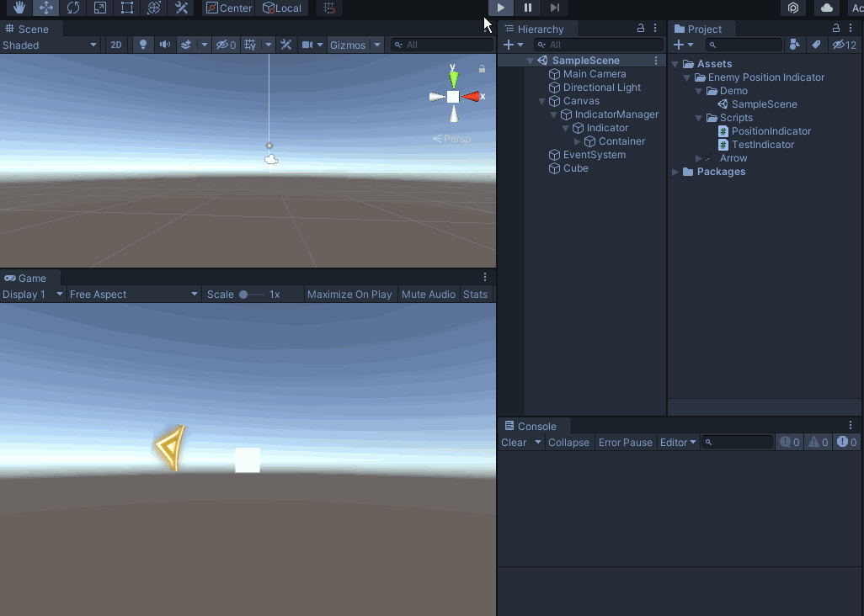Viewport: 864px width, 616px height.
Task: Select the Rotate tool
Action: coord(72,8)
